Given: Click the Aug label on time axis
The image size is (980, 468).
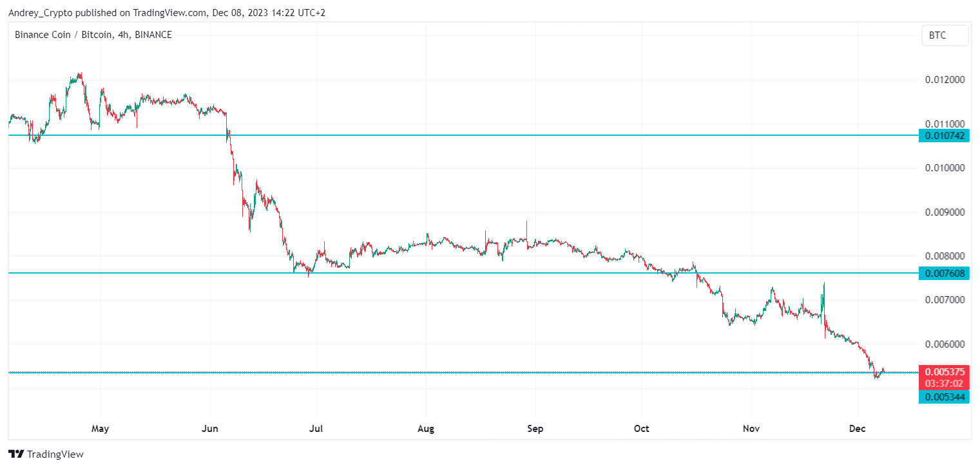Looking at the screenshot, I should (x=426, y=428).
